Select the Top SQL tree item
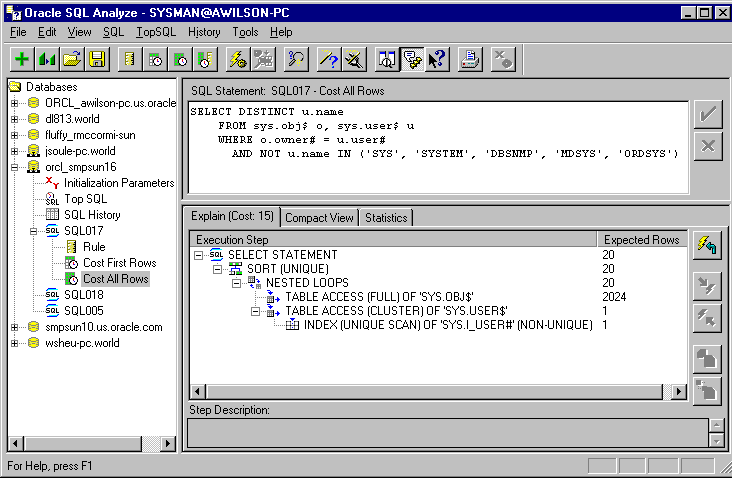Image resolution: width=732 pixels, height=478 pixels. [85, 199]
